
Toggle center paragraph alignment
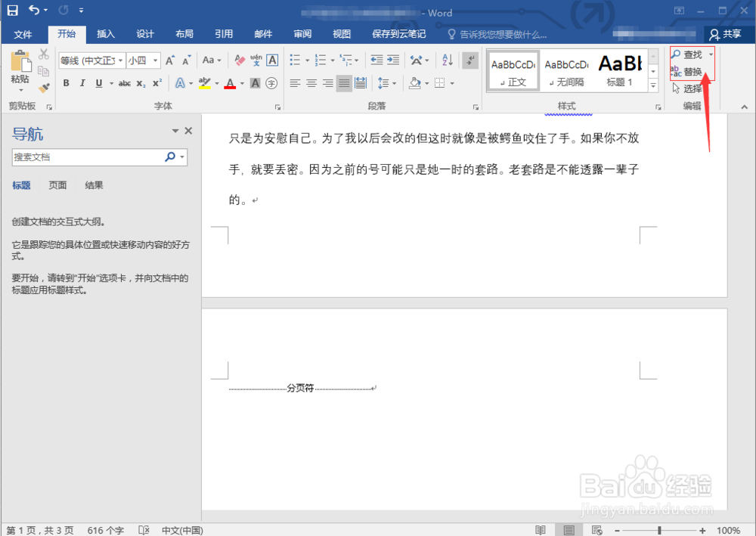point(311,83)
